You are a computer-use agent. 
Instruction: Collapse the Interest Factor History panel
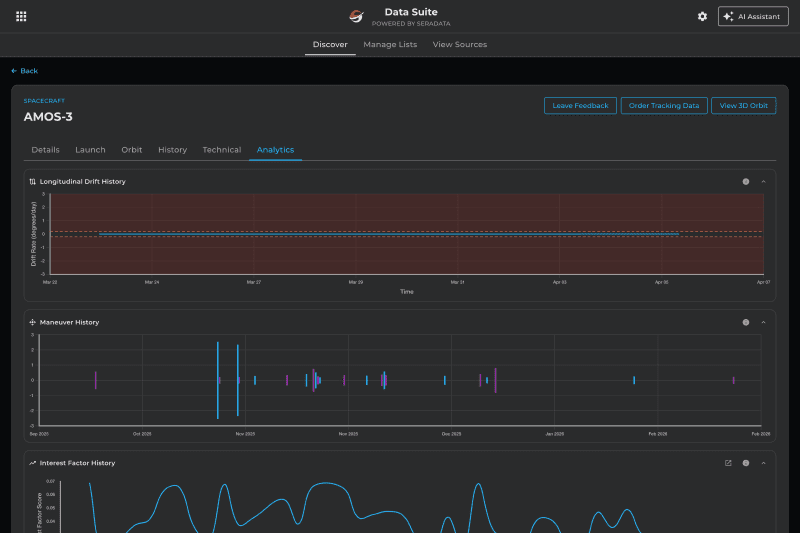(x=763, y=463)
